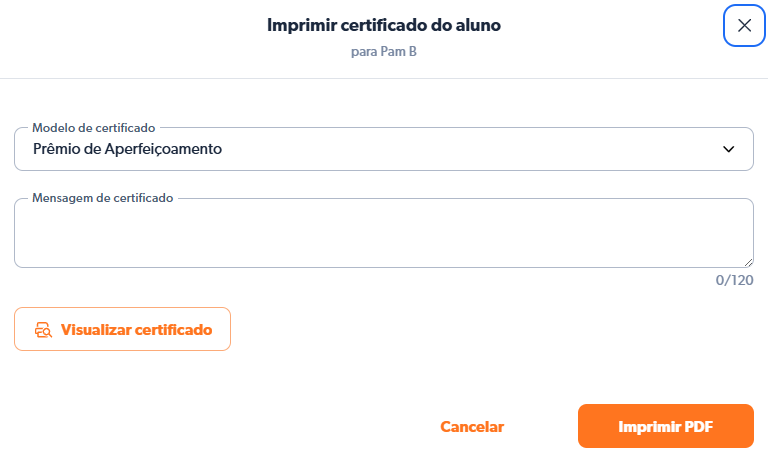
Task: Select the 'Prêmio de Aperfeiçoamento' value text
Action: click(127, 149)
